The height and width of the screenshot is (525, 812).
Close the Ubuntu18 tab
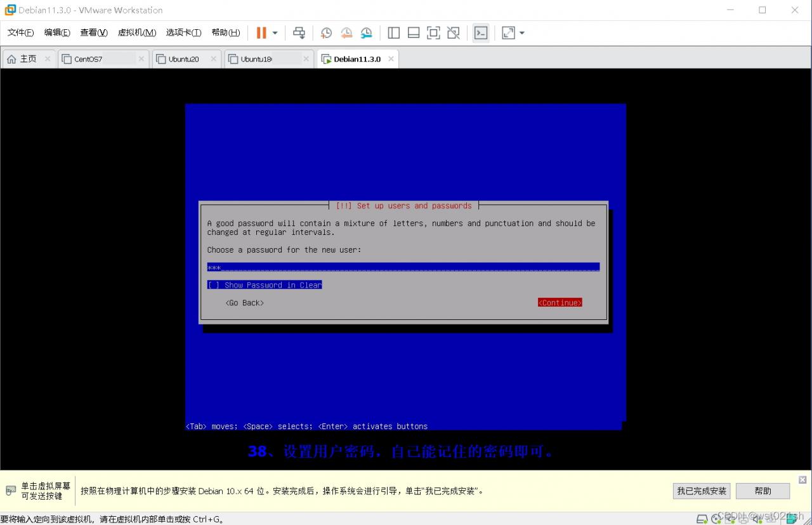tap(306, 59)
